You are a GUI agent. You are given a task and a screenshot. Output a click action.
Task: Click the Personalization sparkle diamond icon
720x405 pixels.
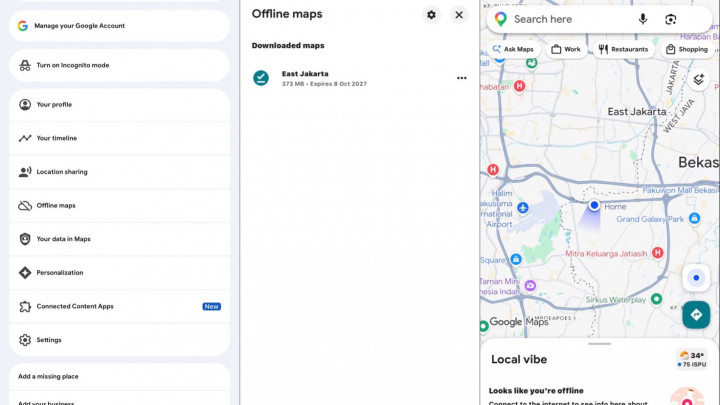pyautogui.click(x=25, y=272)
